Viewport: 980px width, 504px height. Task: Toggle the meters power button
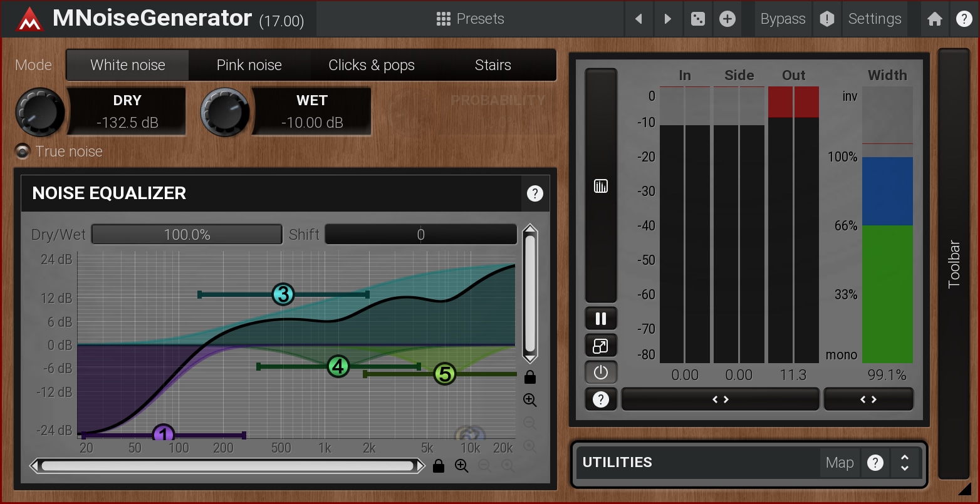coord(600,373)
